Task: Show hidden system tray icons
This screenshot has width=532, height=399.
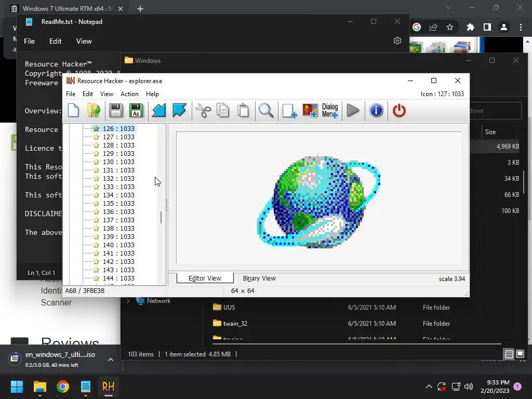Action: pos(429,387)
